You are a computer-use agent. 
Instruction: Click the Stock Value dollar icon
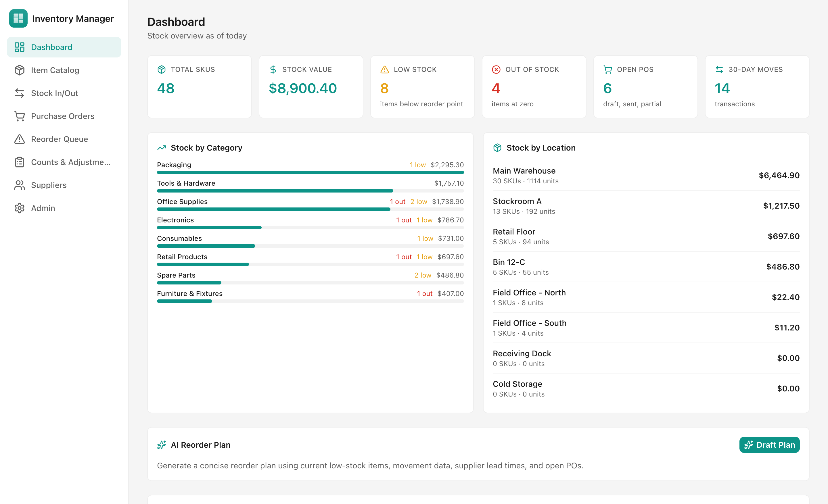tap(273, 70)
